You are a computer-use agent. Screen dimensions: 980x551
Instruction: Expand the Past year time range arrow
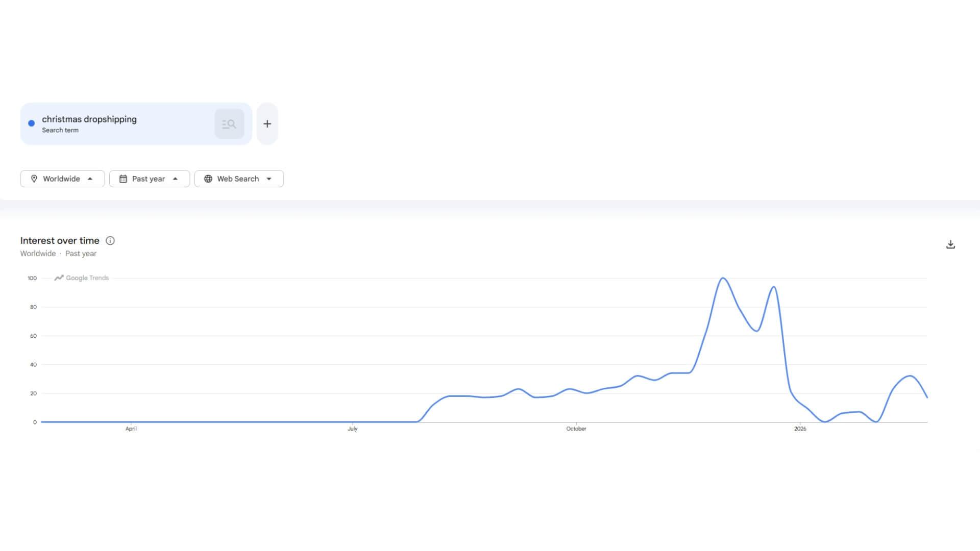pyautogui.click(x=175, y=179)
